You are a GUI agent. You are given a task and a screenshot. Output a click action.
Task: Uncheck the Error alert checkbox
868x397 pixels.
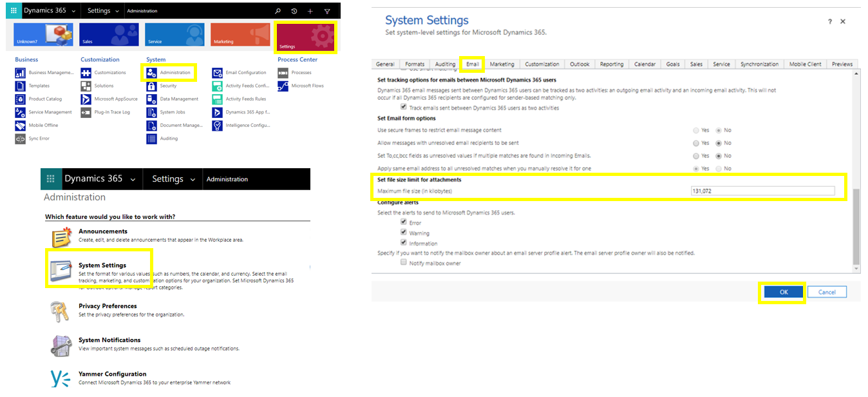point(404,222)
